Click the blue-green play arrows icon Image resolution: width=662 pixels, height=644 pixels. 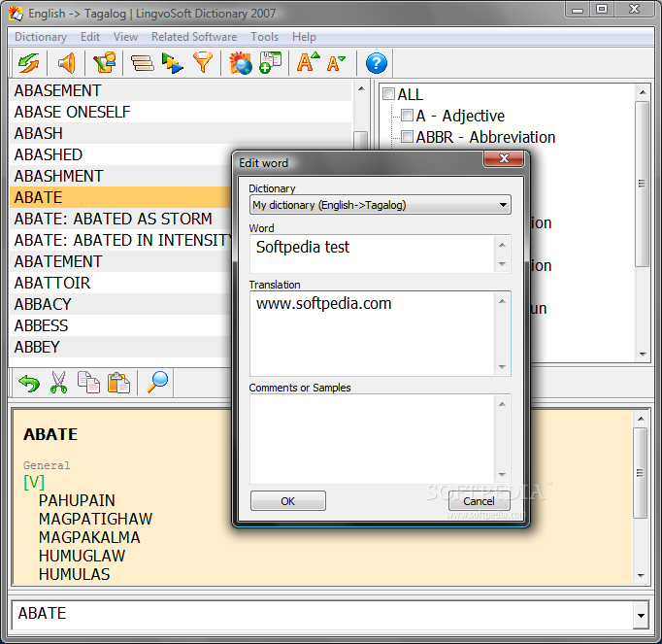[x=172, y=63]
